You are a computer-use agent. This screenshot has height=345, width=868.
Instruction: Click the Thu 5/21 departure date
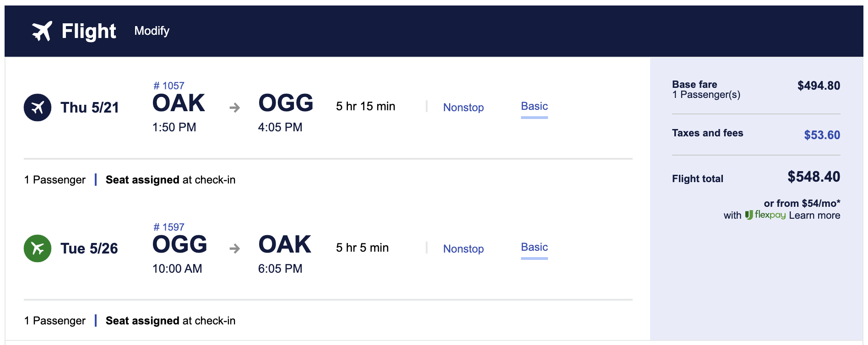(x=90, y=108)
